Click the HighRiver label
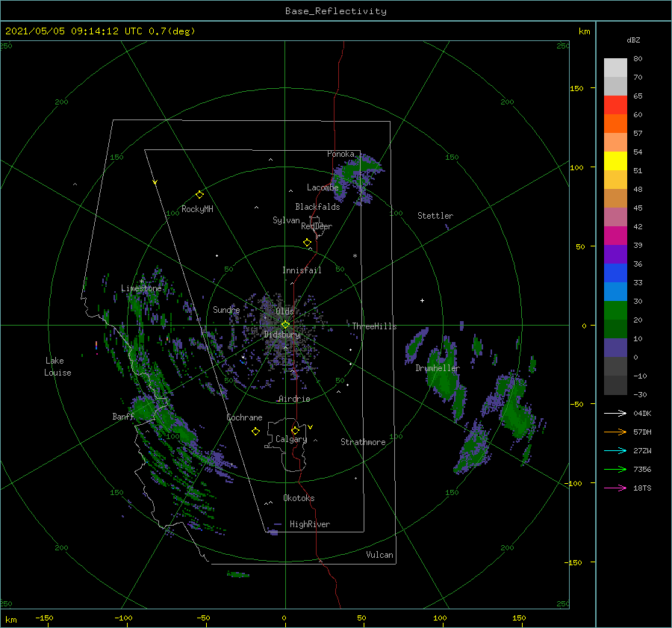The image size is (672, 628). pyautogui.click(x=310, y=524)
